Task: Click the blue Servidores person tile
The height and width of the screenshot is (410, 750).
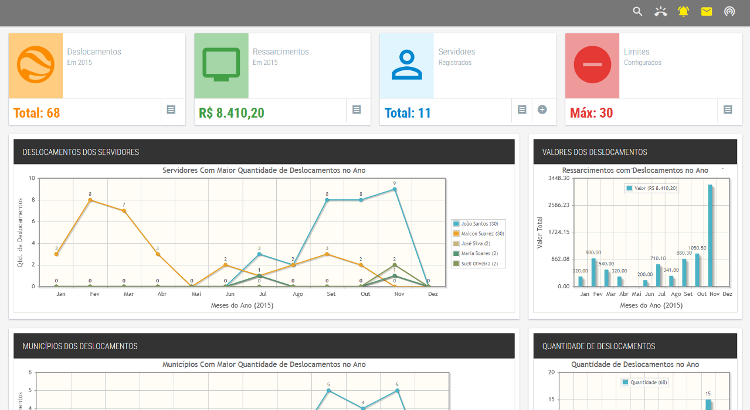Action: pyautogui.click(x=407, y=66)
